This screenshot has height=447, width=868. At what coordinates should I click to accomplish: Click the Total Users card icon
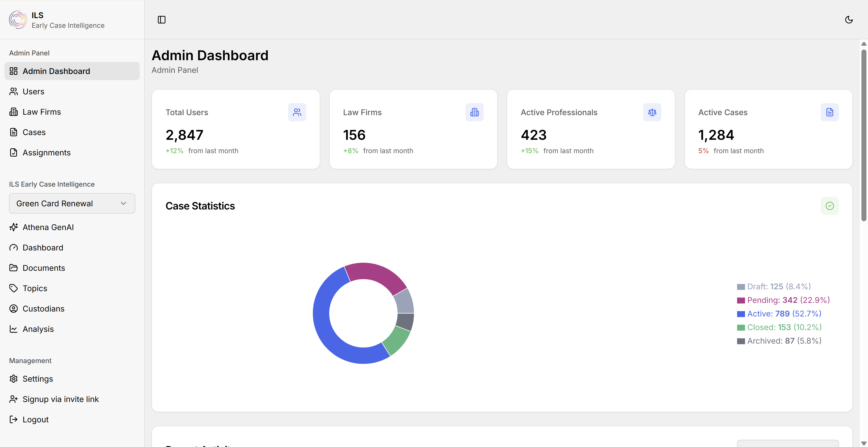tap(297, 112)
